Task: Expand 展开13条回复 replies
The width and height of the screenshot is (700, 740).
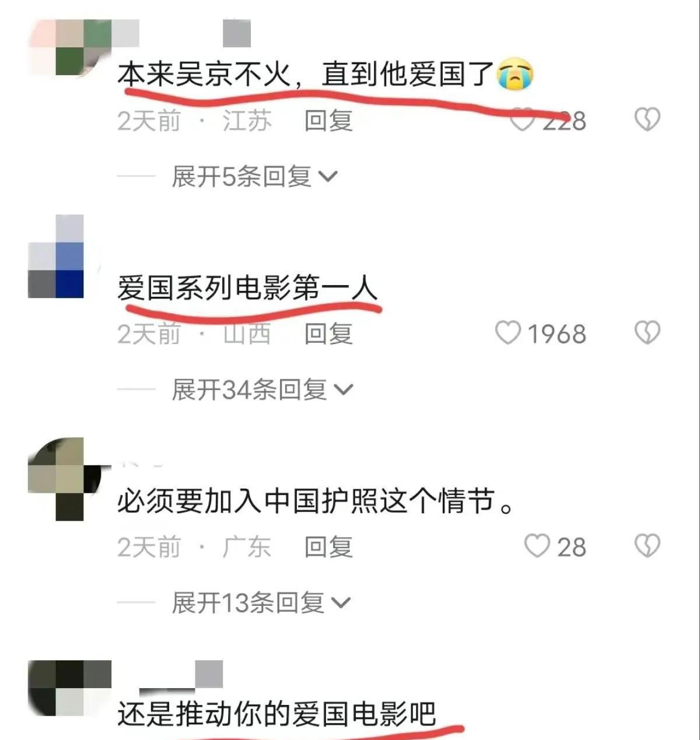Action: (261, 602)
